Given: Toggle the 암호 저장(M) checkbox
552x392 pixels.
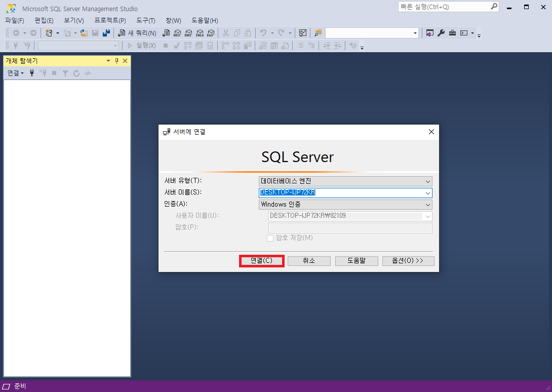Looking at the screenshot, I should point(270,239).
